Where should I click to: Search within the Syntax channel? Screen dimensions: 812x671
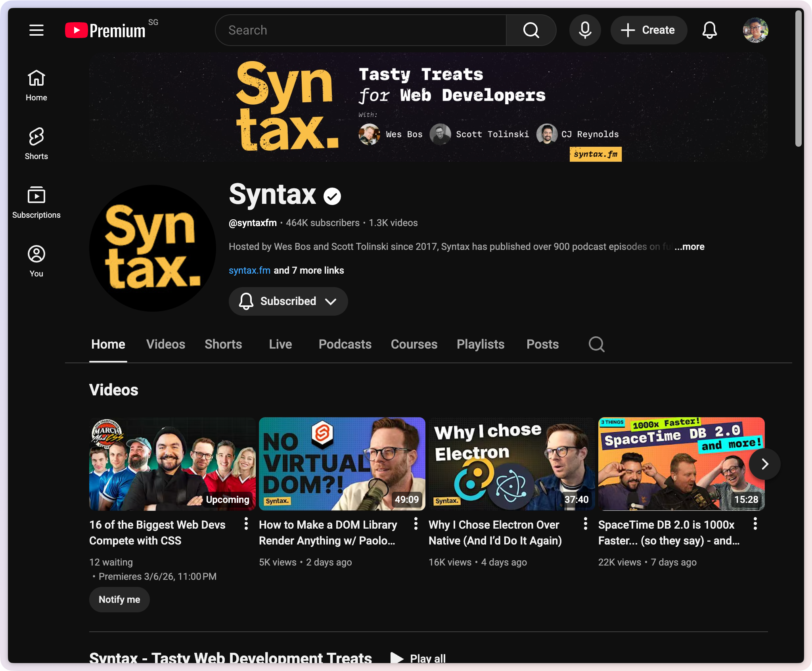pos(596,344)
